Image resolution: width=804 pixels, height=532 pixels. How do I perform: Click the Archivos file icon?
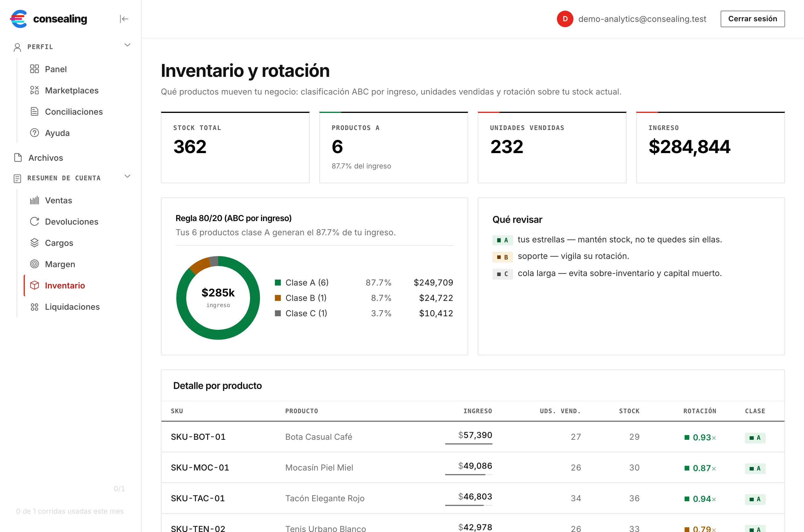point(18,158)
